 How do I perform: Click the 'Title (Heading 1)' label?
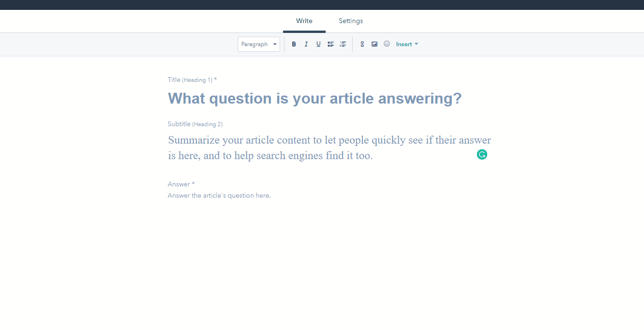(x=192, y=80)
